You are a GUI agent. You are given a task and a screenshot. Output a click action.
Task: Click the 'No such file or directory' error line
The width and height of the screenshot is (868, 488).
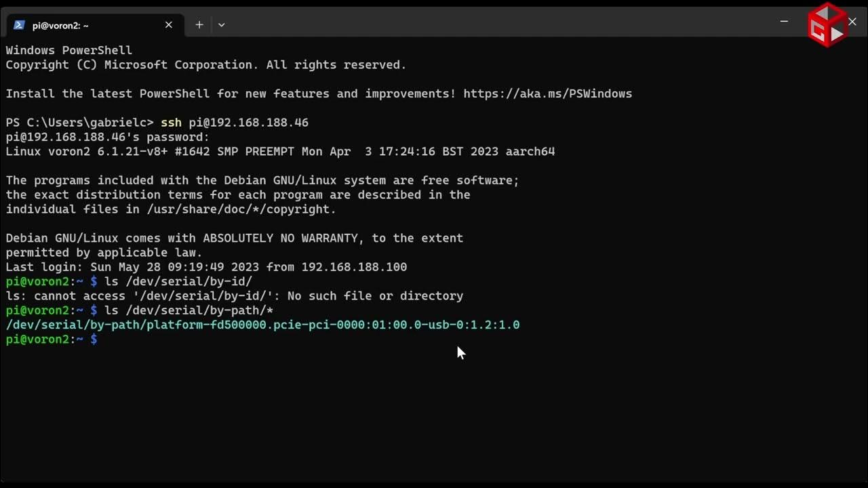pyautogui.click(x=235, y=296)
